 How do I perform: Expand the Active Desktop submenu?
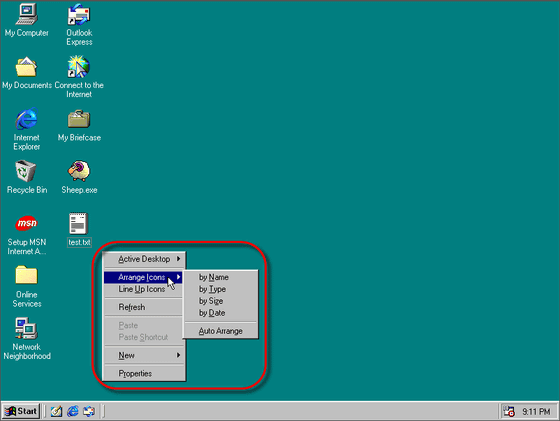coord(144,259)
